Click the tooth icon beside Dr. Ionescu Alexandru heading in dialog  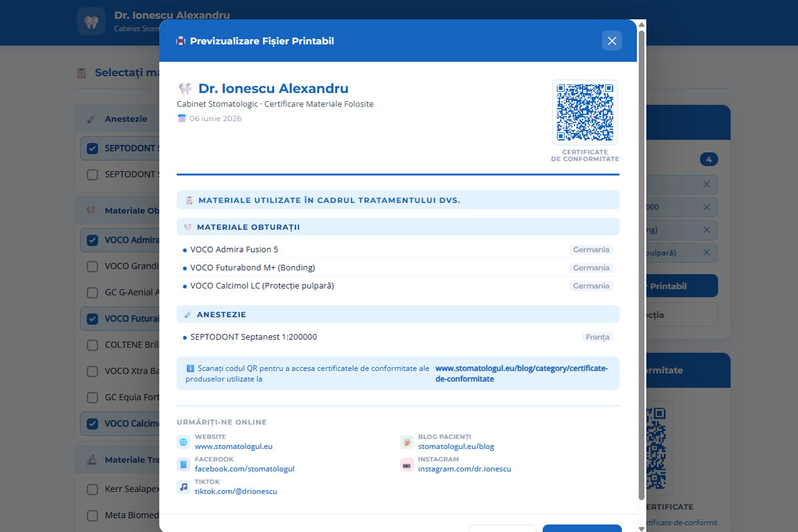click(186, 88)
